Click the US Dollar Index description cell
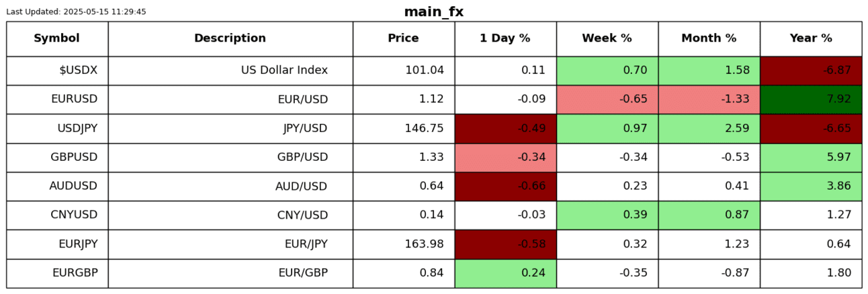Image resolution: width=868 pixels, height=294 pixels. tap(230, 71)
